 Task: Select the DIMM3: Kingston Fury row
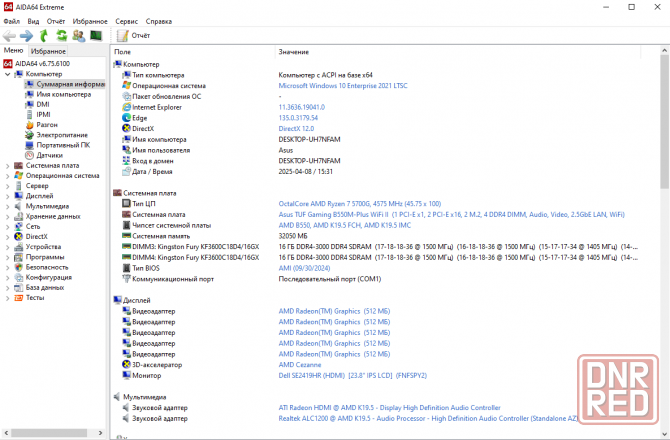[379, 247]
